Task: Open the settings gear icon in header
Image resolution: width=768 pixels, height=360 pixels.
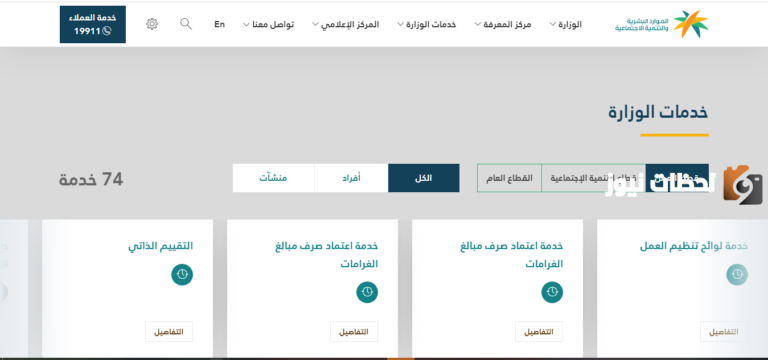Action: click(152, 24)
